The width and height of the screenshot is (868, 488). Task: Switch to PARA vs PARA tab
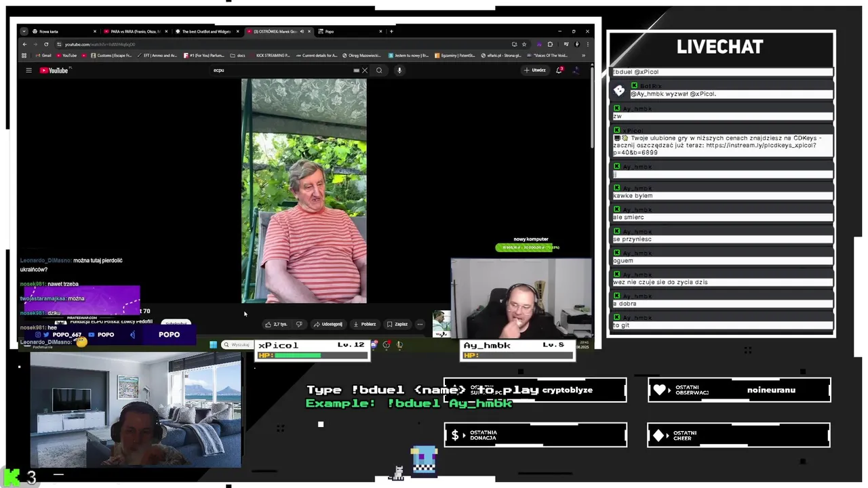136,31
